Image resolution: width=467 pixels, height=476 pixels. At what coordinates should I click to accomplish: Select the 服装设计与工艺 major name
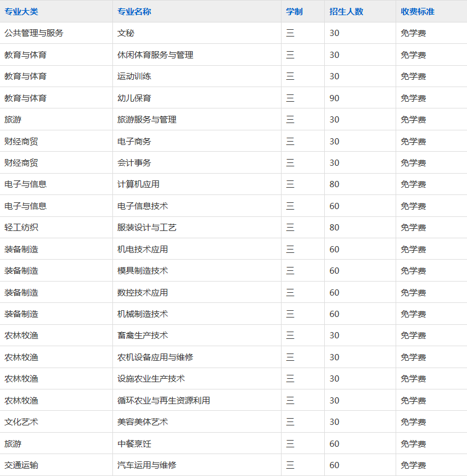click(147, 228)
